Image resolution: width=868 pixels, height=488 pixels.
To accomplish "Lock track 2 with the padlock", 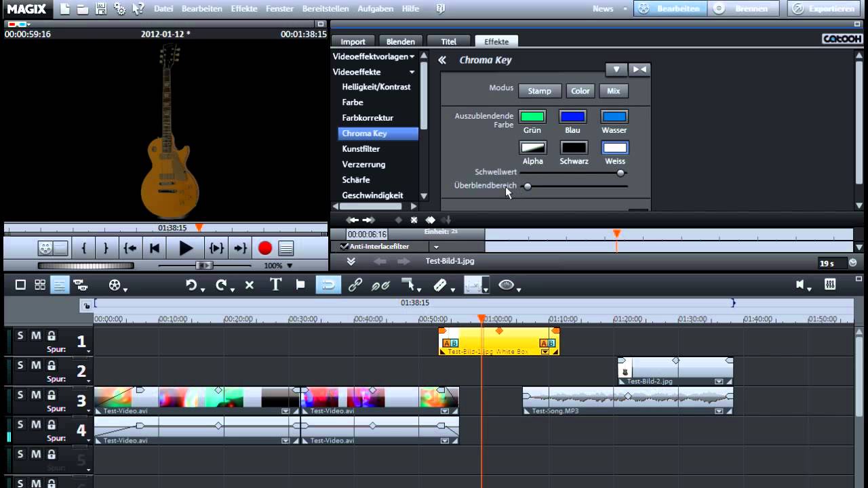I will [52, 365].
